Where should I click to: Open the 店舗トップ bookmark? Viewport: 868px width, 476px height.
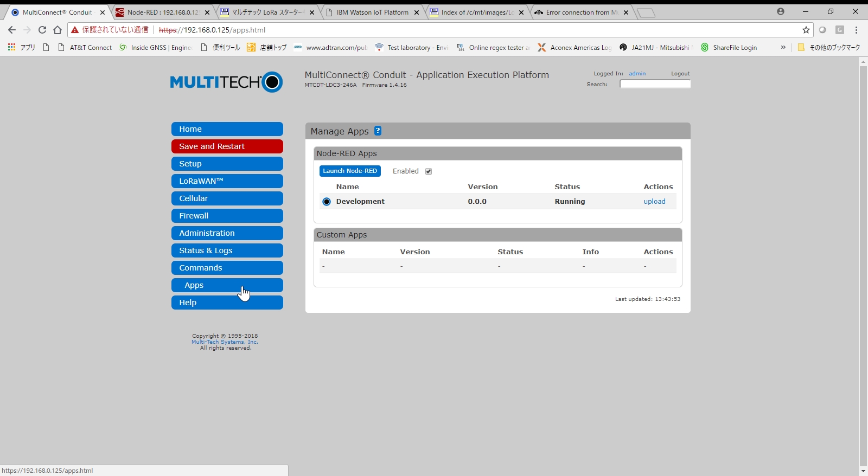(x=267, y=47)
